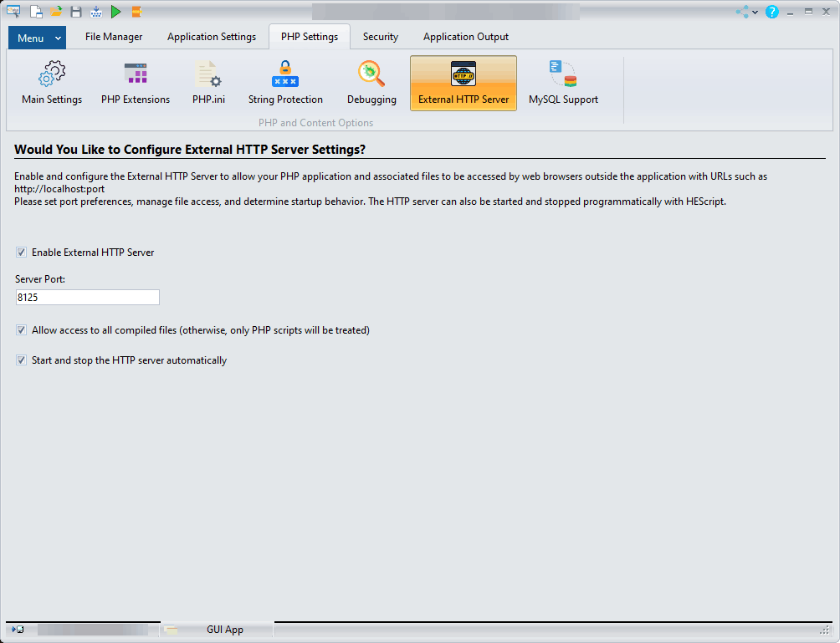
Task: Toggle Start and stop HTTP server automatically
Action: (21, 360)
